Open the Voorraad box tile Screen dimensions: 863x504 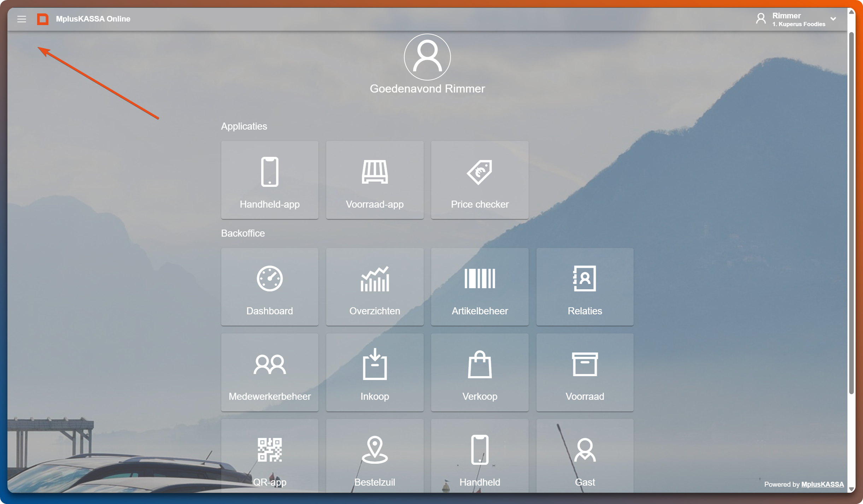[x=585, y=372]
